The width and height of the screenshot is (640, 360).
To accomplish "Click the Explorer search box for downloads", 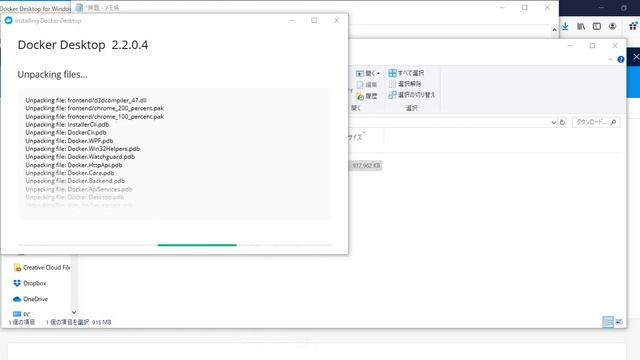I will (596, 122).
